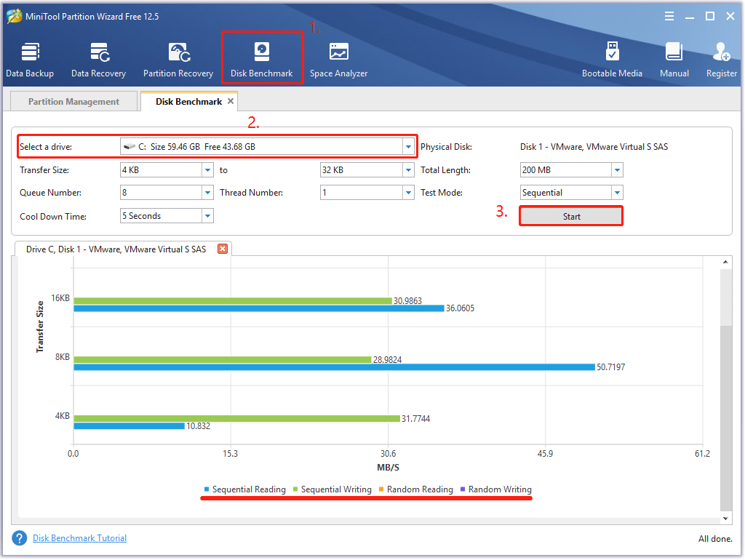Switch to the Partition Management tab
This screenshot has height=560, width=745.
point(73,102)
